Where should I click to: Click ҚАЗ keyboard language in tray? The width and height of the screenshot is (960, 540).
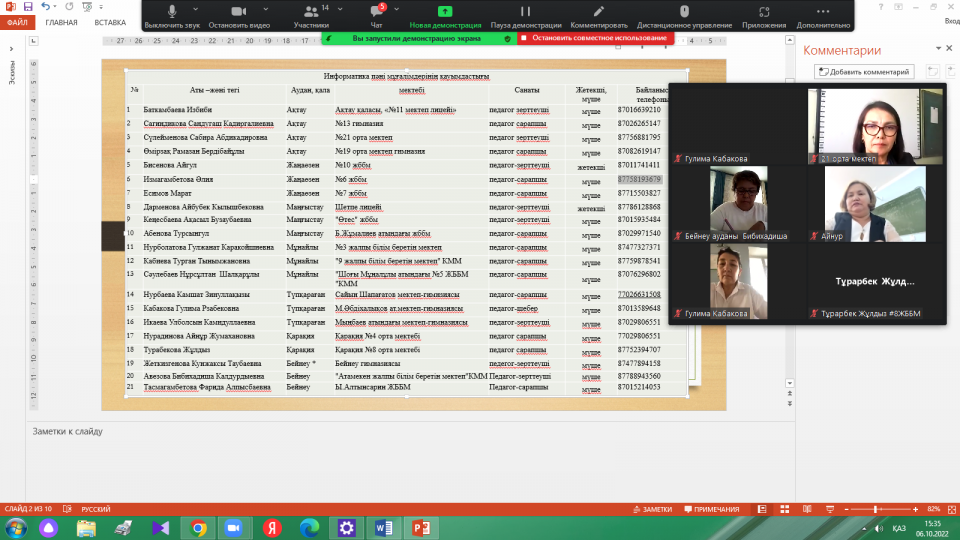click(899, 528)
